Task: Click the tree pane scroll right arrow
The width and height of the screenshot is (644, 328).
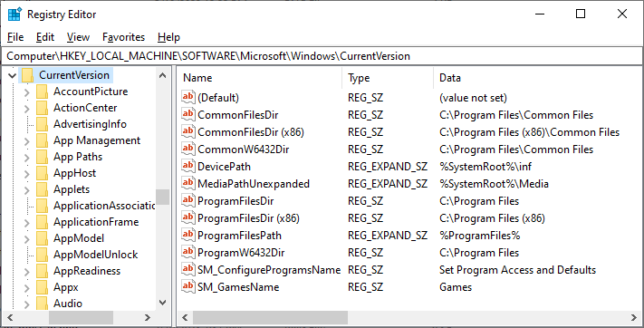Action: 148,317
